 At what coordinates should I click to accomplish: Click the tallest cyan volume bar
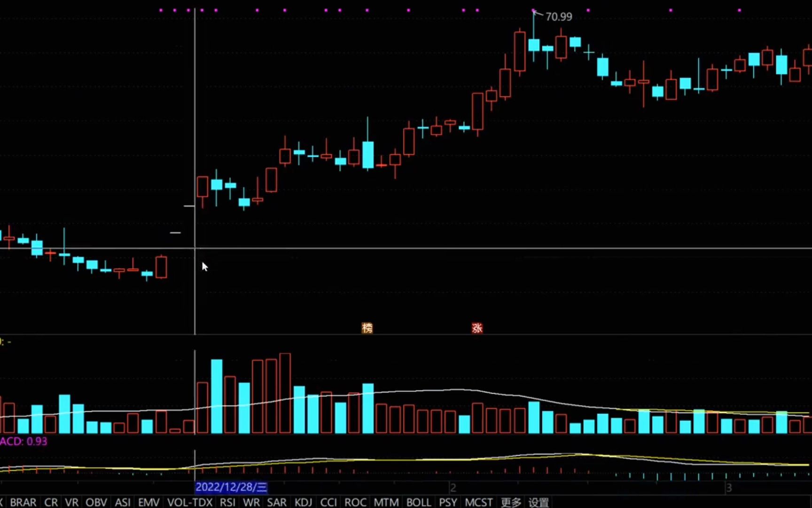pyautogui.click(x=217, y=396)
